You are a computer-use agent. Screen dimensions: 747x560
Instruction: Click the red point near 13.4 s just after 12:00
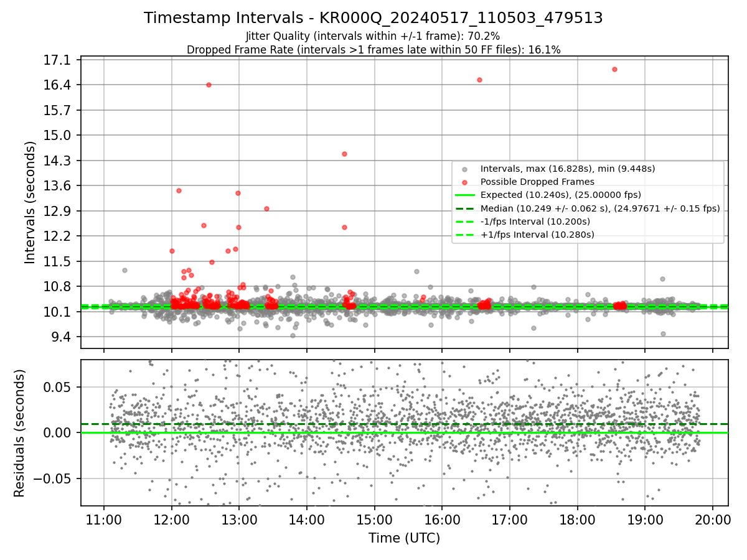tap(179, 190)
